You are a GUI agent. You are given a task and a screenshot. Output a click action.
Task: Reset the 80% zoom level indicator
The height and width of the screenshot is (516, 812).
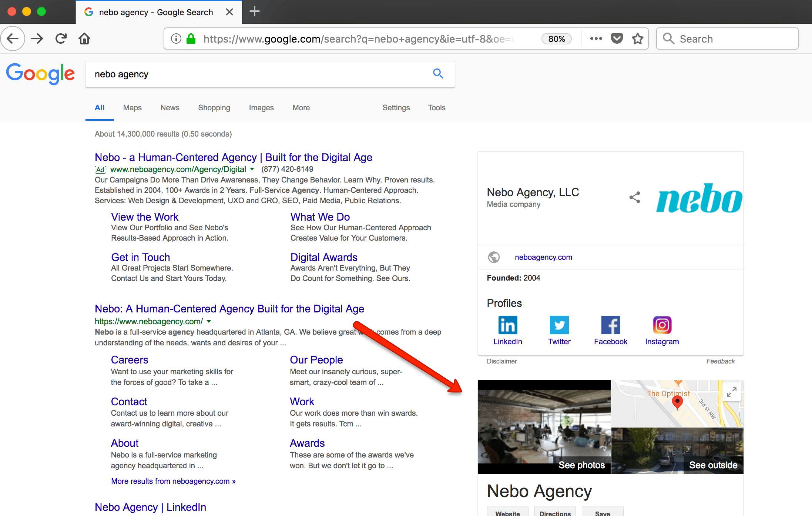point(556,39)
